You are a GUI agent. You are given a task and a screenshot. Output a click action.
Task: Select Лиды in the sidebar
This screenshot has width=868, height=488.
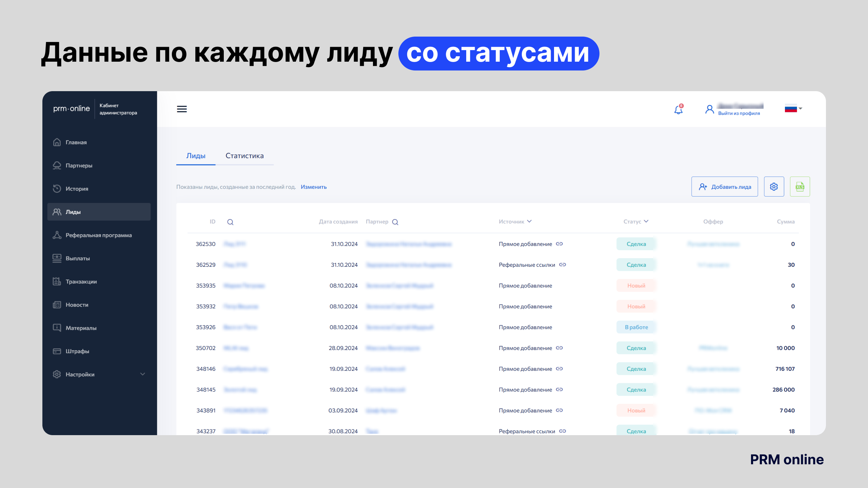point(99,212)
